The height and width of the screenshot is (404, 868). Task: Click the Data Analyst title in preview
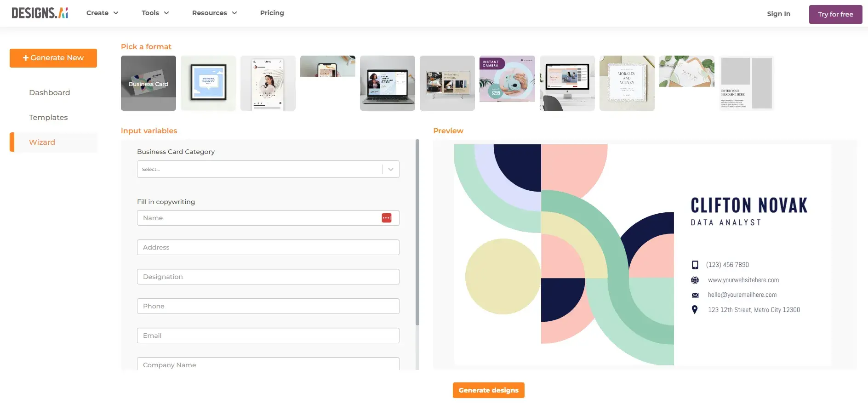(x=726, y=222)
